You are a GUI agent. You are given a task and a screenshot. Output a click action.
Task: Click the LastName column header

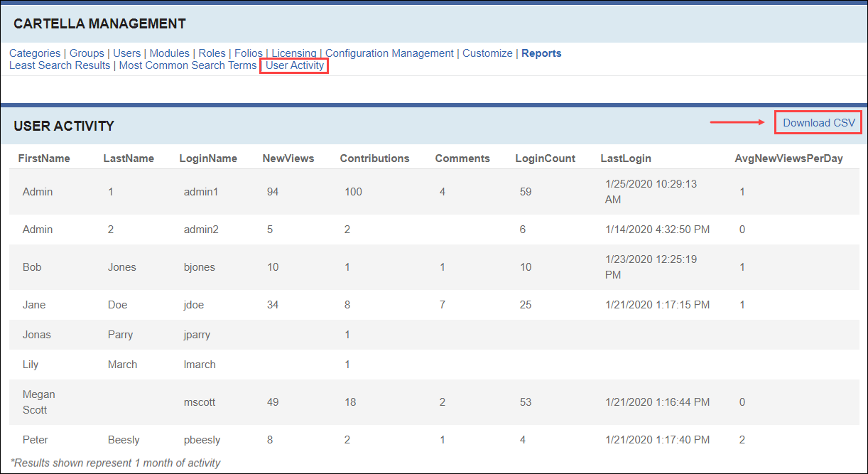click(x=129, y=158)
